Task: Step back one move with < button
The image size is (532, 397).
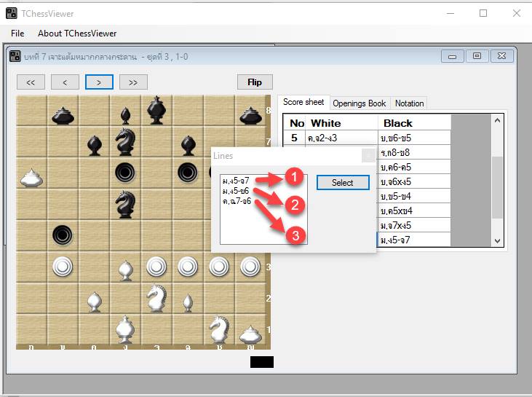Action: [x=65, y=82]
